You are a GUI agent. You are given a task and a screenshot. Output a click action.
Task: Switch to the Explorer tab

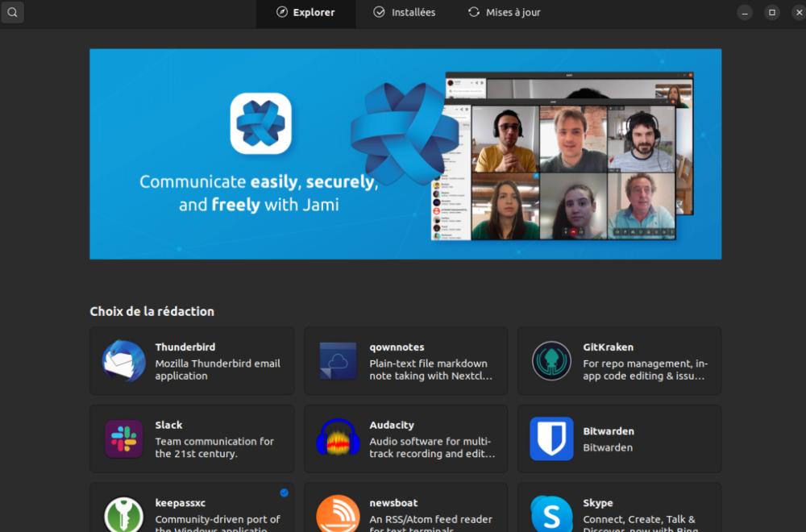tap(305, 13)
